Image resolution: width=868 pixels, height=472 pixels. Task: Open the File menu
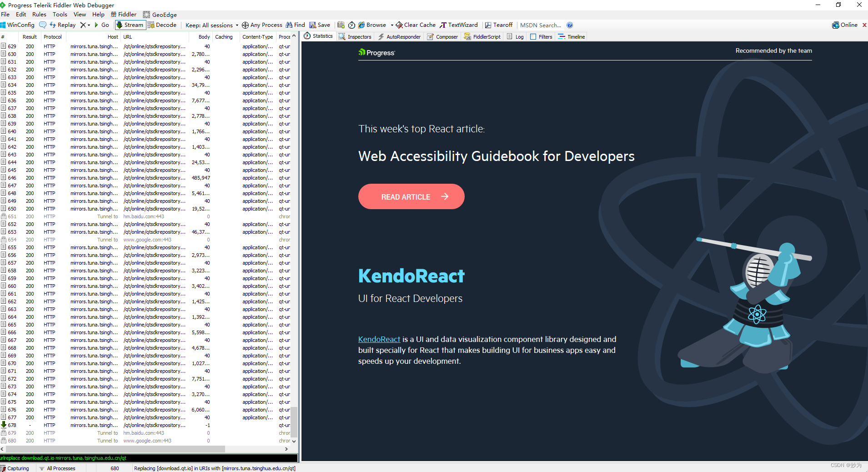point(5,15)
